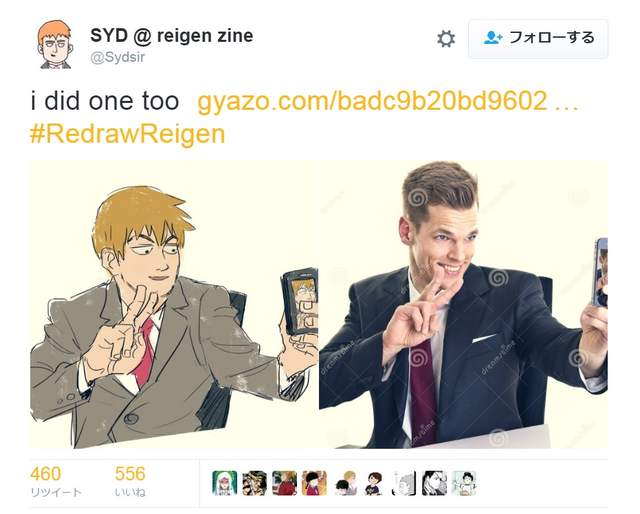Viewport: 640px width, 514px height.
Task: Click the @Sydsir username handle
Action: [118, 57]
